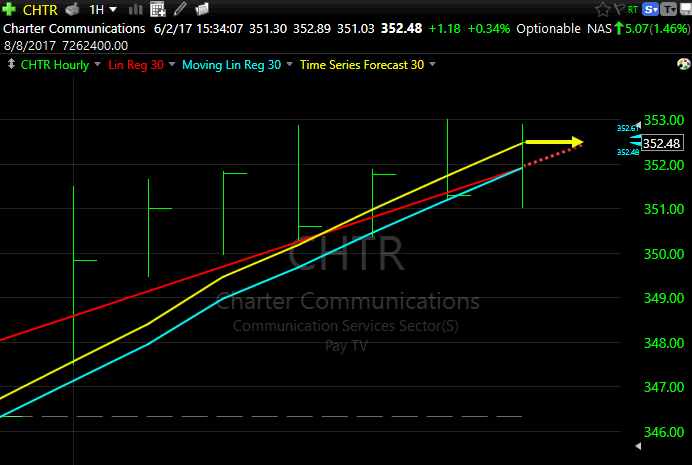Viewport: 692px width, 465px height.
Task: Click the open value 351.30
Action: tap(268, 29)
